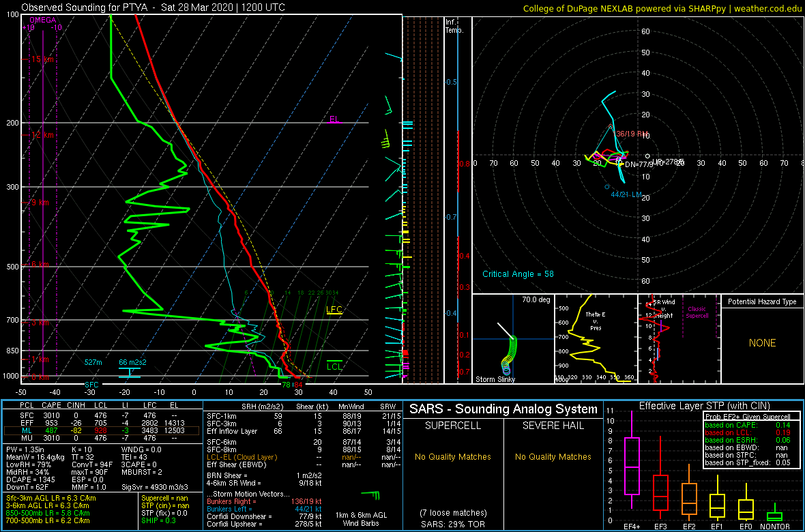
Task: Click the 66 m2s2 helicity label
Action: [133, 363]
